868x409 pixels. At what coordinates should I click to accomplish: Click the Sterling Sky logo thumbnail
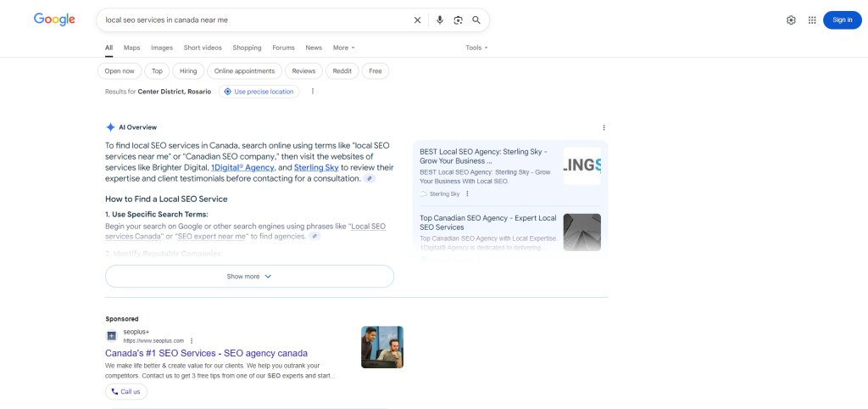[x=581, y=165]
